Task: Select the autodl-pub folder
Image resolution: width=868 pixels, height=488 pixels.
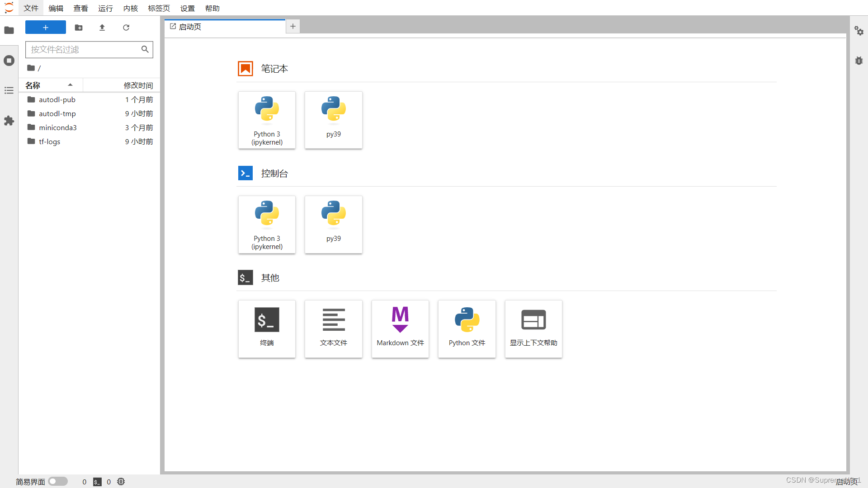Action: [x=89, y=99]
